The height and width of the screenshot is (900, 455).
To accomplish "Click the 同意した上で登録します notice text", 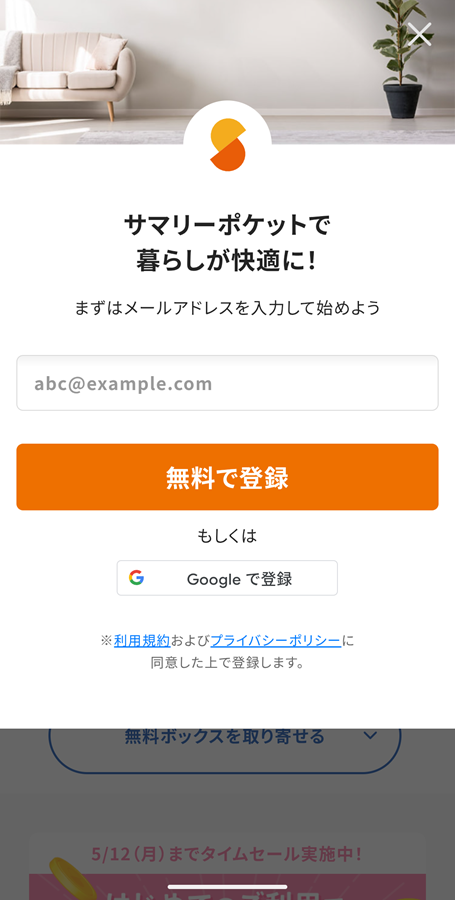I will click(x=227, y=663).
